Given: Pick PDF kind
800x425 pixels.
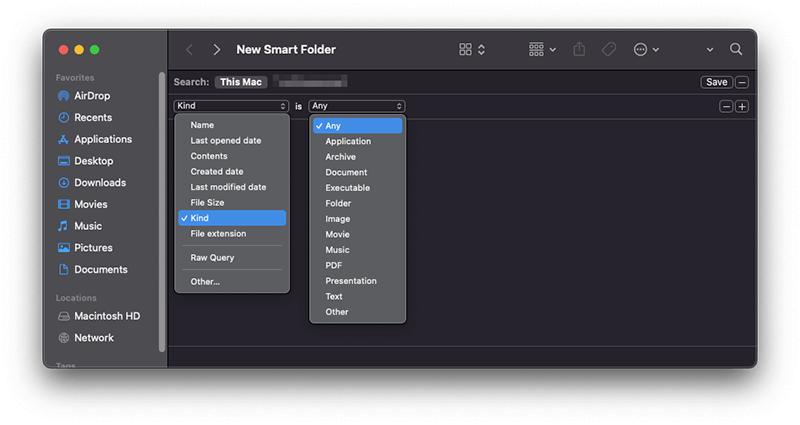Looking at the screenshot, I should point(358,265).
